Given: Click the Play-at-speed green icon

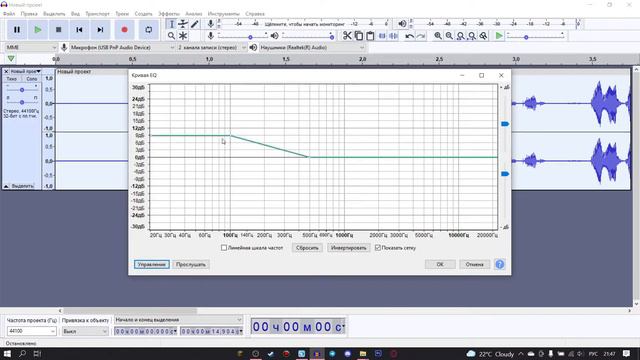Looking at the screenshot, I should coord(499,36).
